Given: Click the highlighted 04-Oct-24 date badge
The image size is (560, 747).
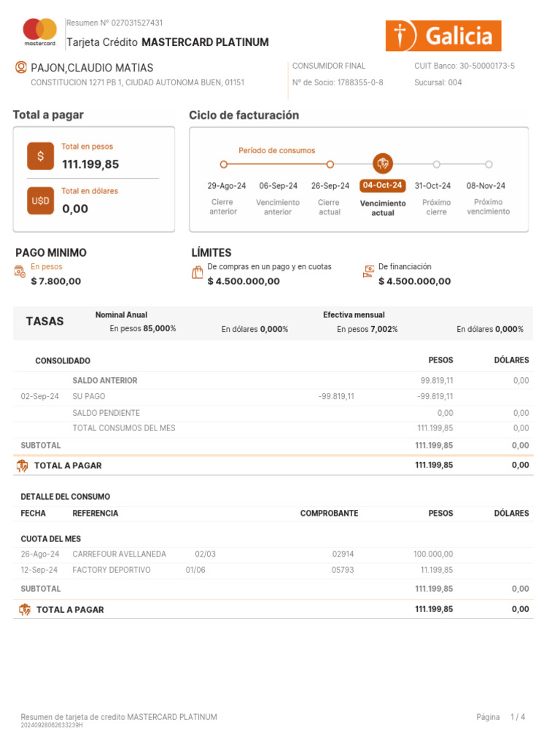Looking at the screenshot, I should click(383, 185).
